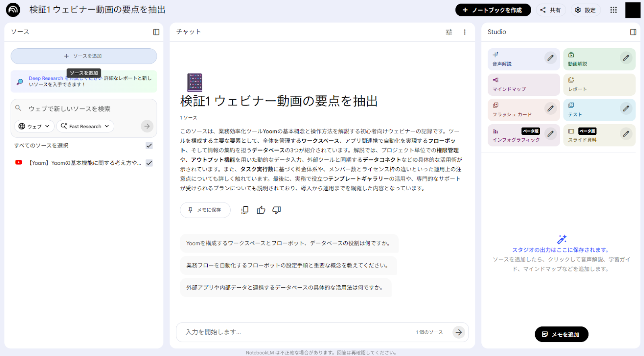Open chat settings via the sliders icon
This screenshot has width=644, height=356.
pos(449,32)
